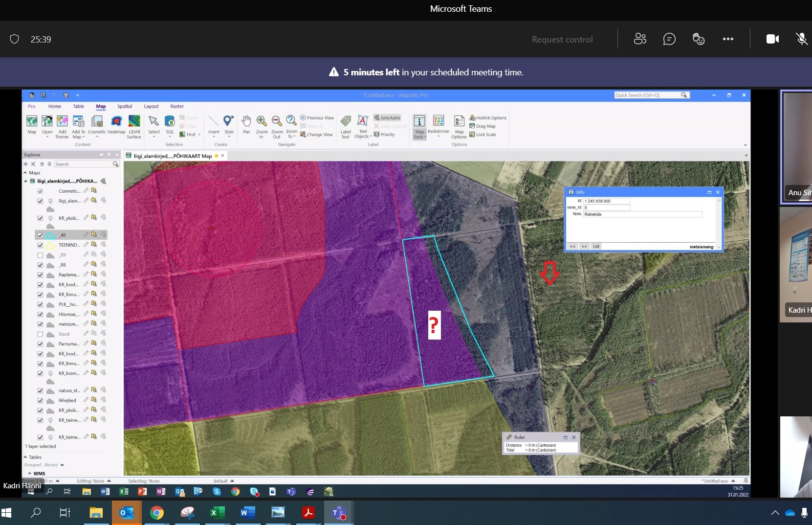The image size is (812, 525).
Task: Select the Heatmap tool
Action: [x=116, y=125]
